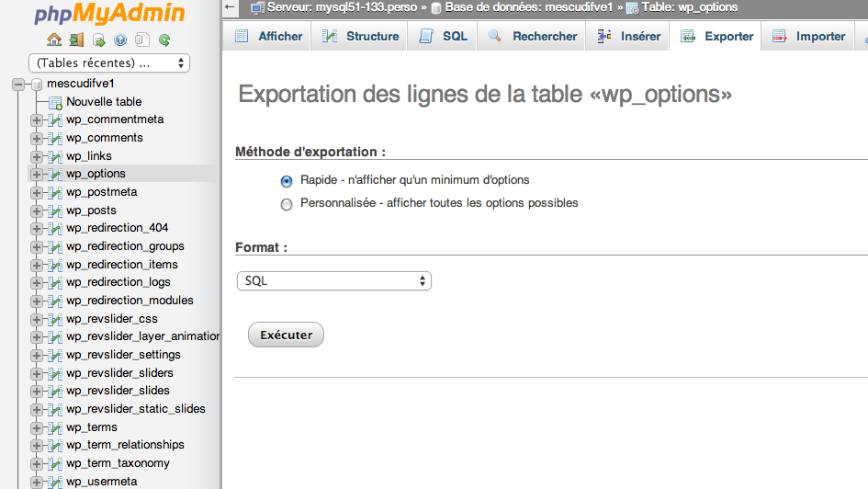The width and height of the screenshot is (868, 489).
Task: Click the wp_options table icon
Action: pyautogui.click(x=55, y=175)
